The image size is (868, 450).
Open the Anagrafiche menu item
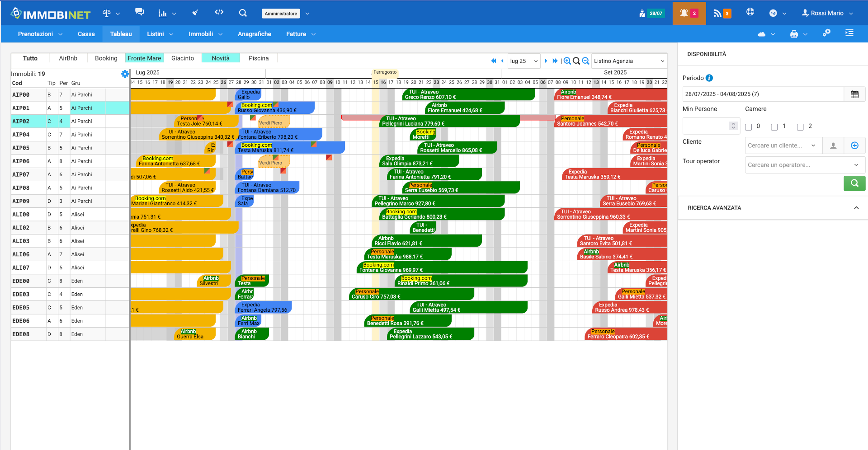pyautogui.click(x=255, y=34)
